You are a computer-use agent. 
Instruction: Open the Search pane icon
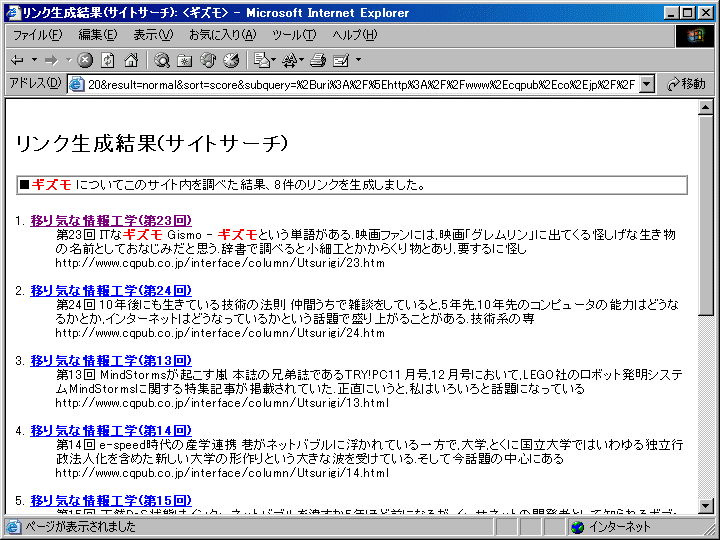tap(162, 60)
